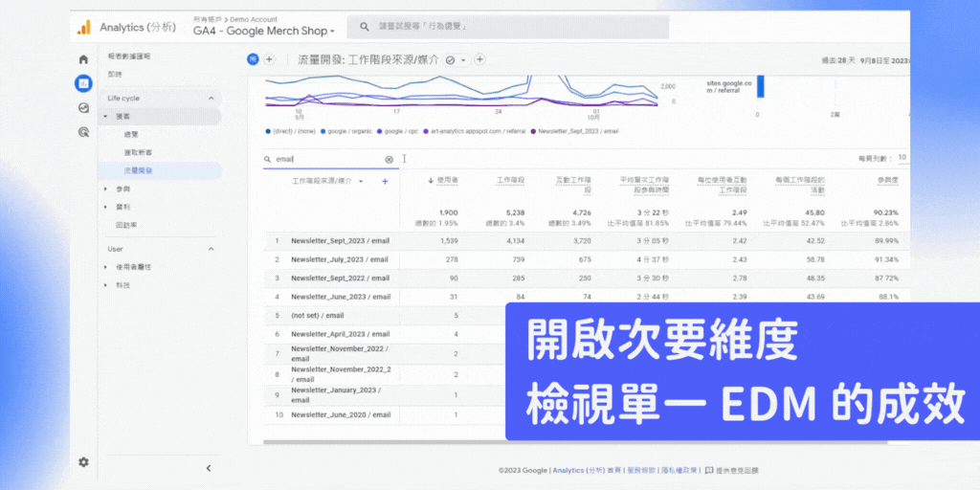Collapse the Life cycle section
Viewport: 980px width, 490px height.
point(211,99)
